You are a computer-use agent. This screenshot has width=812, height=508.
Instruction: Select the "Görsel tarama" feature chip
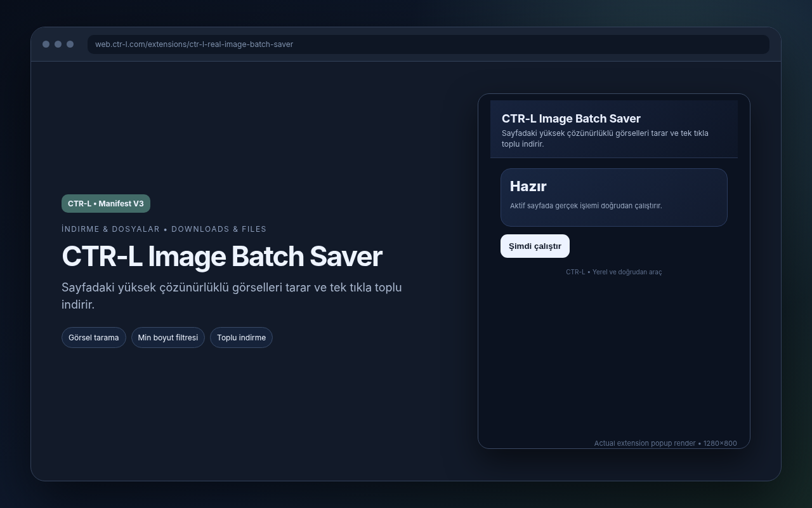[x=94, y=338]
